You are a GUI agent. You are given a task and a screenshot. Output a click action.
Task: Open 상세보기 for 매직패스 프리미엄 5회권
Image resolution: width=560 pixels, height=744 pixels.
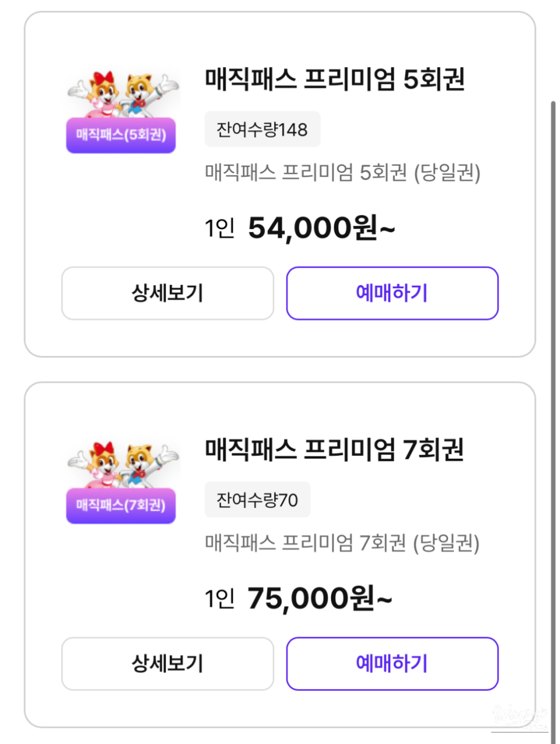click(x=168, y=293)
